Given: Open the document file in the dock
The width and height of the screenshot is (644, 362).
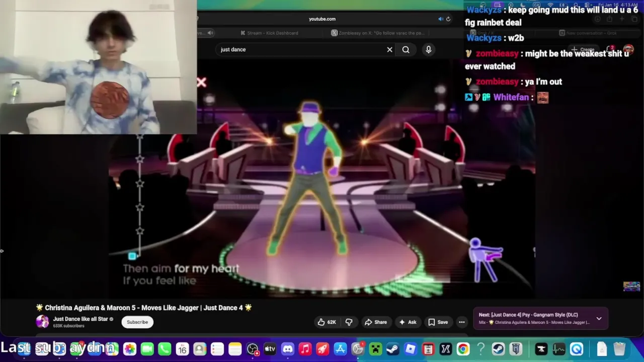Looking at the screenshot, I should click(x=602, y=348).
